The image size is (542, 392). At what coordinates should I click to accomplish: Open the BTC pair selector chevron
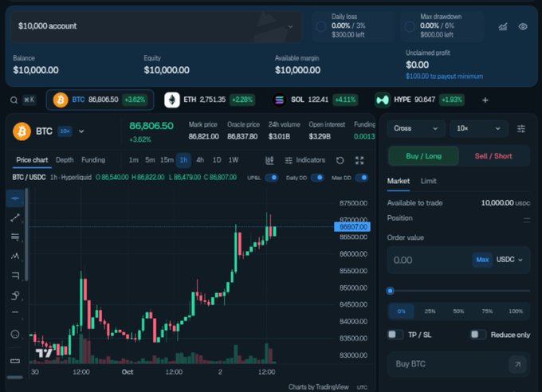[x=81, y=131]
